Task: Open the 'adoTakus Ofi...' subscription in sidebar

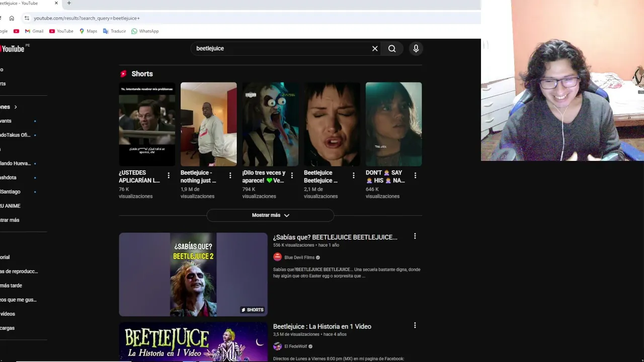Action: [15, 135]
